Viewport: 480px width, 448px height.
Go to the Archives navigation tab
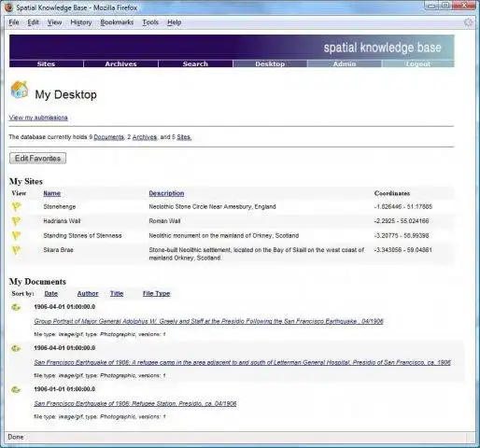click(x=120, y=63)
